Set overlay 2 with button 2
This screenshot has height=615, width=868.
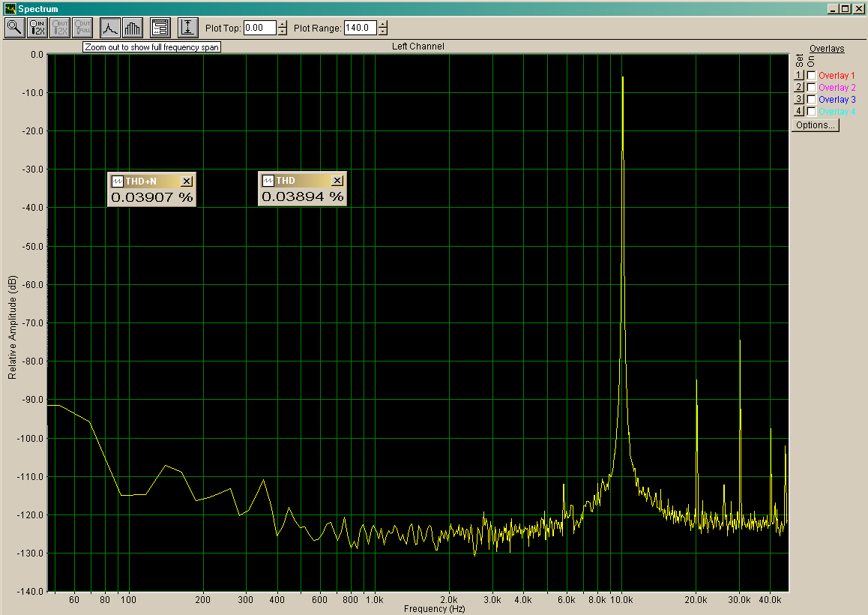click(799, 87)
